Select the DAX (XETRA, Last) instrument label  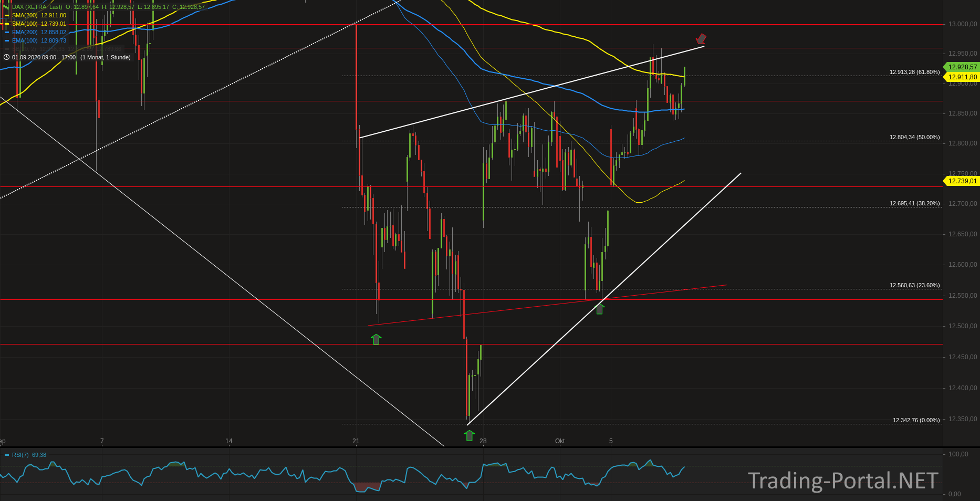point(37,7)
